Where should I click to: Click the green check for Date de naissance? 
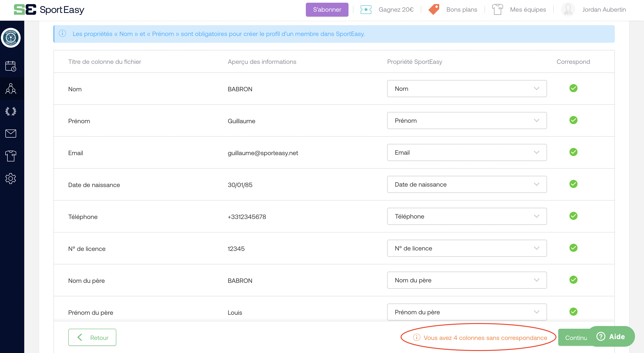573,184
